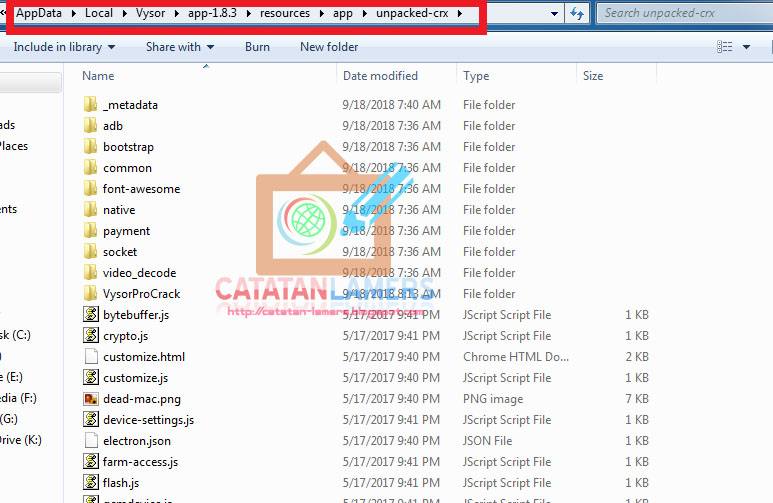The height and width of the screenshot is (503, 773).
Task: Expand the arrow after AppData in path
Action: pyautogui.click(x=73, y=13)
